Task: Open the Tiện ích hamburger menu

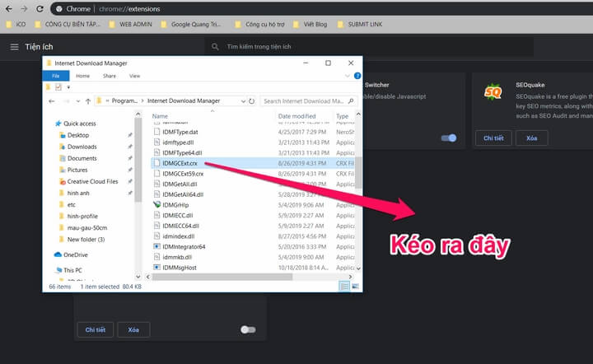Action: (x=14, y=47)
